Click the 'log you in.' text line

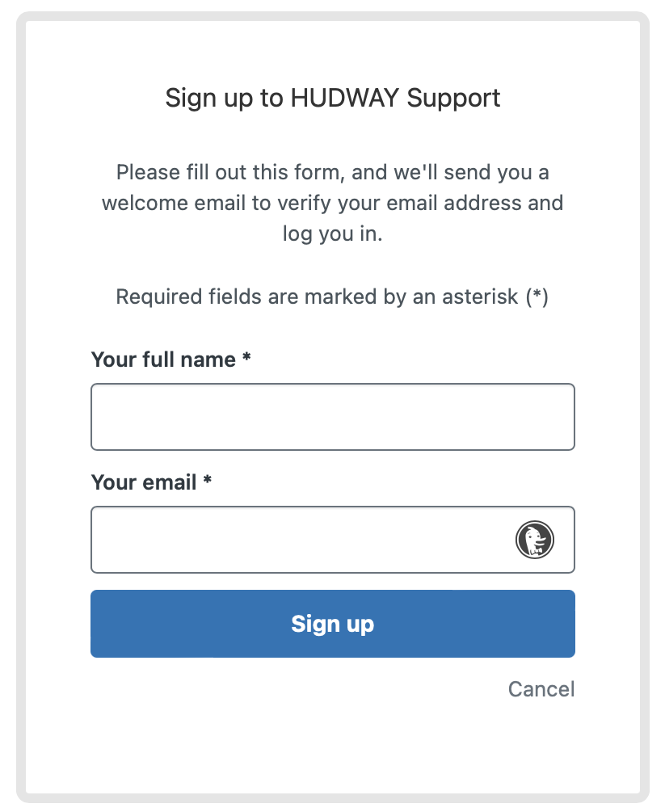click(333, 234)
